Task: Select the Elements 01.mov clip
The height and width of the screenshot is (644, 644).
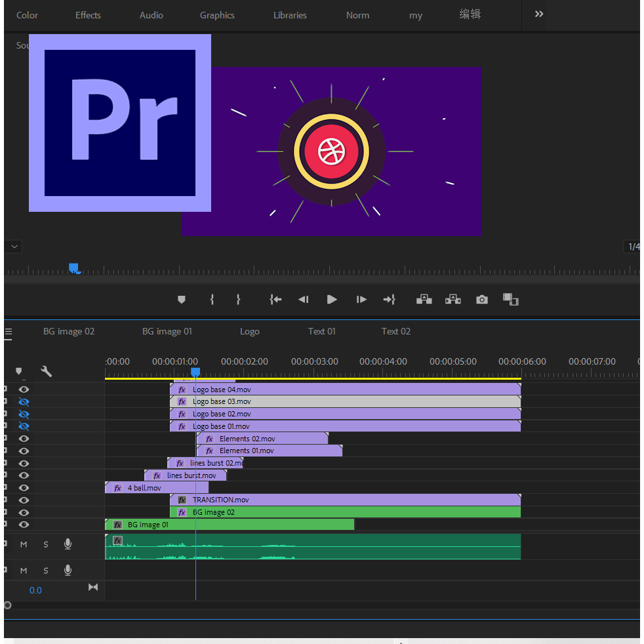Action: click(x=270, y=451)
